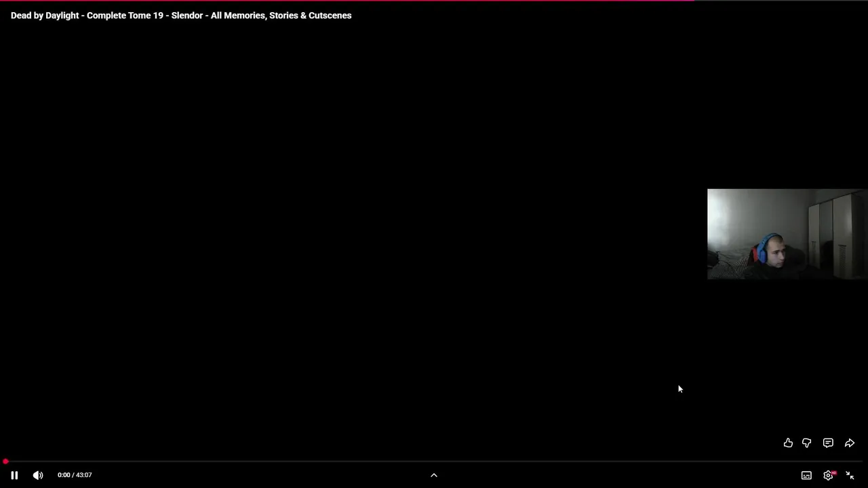Image resolution: width=868 pixels, height=488 pixels.
Task: Click the 0:00 / 43:07 time display
Action: click(75, 475)
